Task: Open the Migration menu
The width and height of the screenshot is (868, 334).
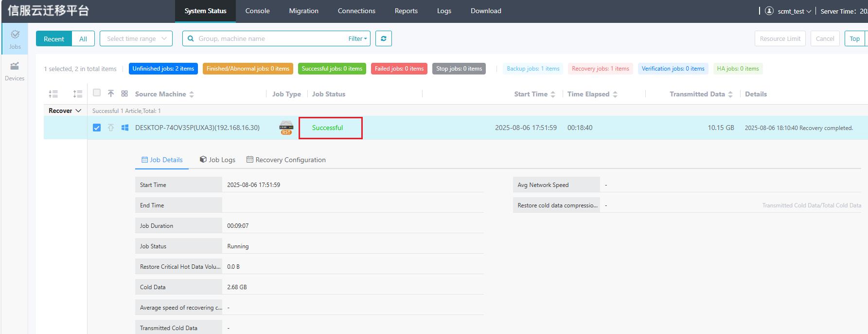Action: coord(303,11)
